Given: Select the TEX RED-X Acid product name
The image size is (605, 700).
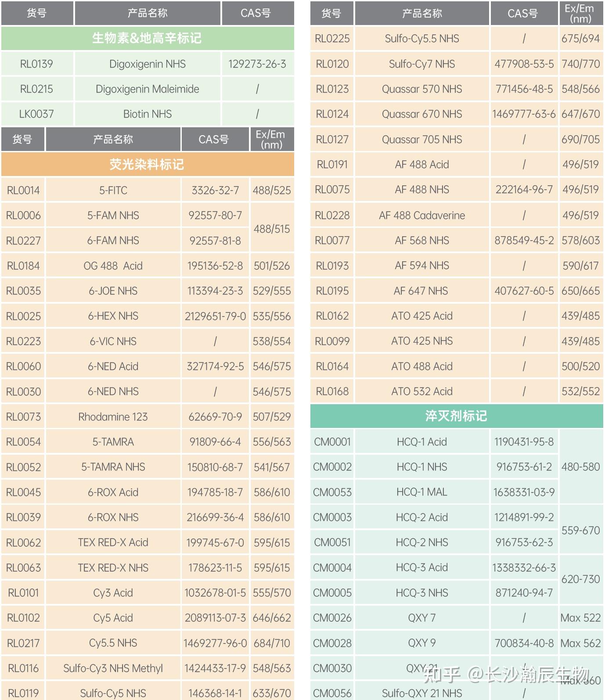Looking at the screenshot, I should pos(113,542).
